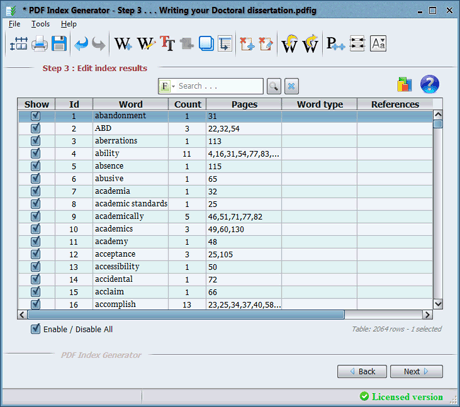Click the Id column header
460x407 pixels.
[x=74, y=104]
